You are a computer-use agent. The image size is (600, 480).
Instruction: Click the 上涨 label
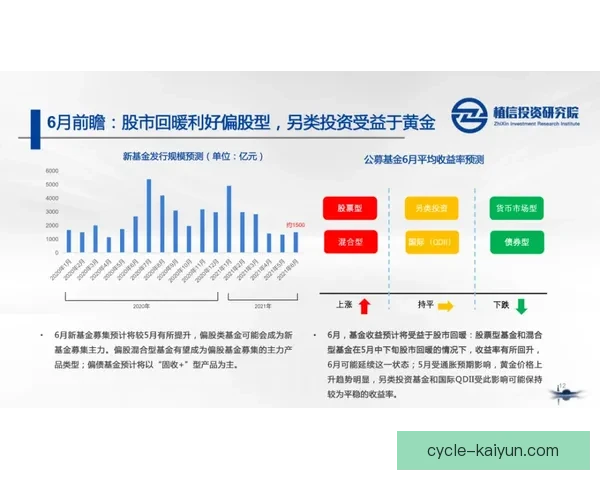pyautogui.click(x=344, y=305)
